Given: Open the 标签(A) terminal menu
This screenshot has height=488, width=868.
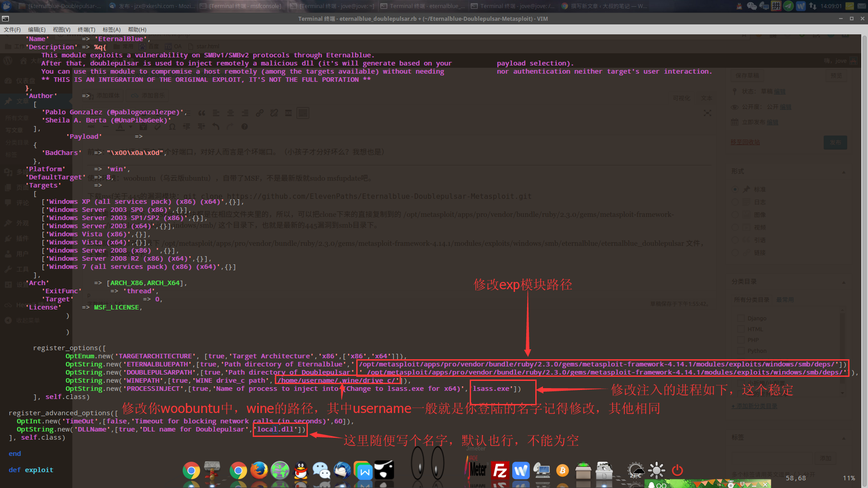Looking at the screenshot, I should [111, 29].
